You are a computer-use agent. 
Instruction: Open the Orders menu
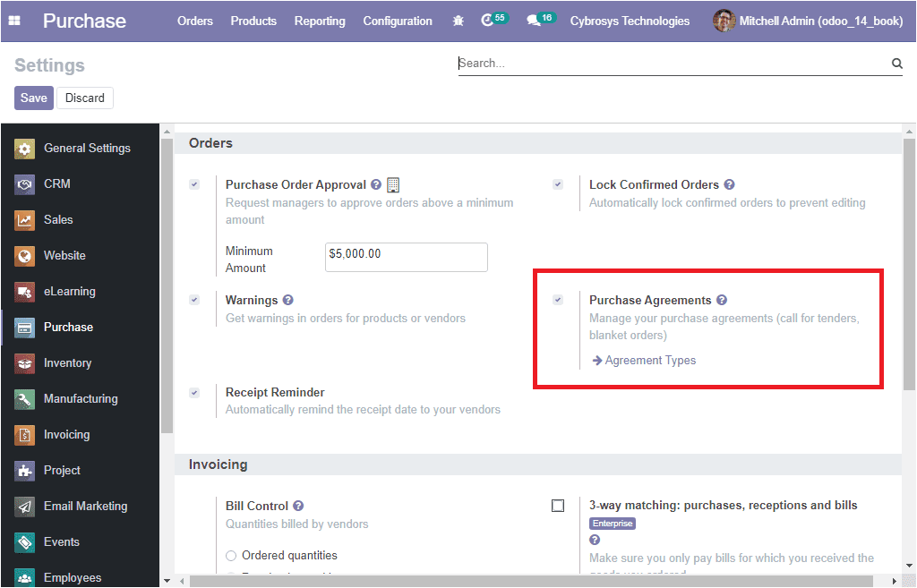coord(195,21)
